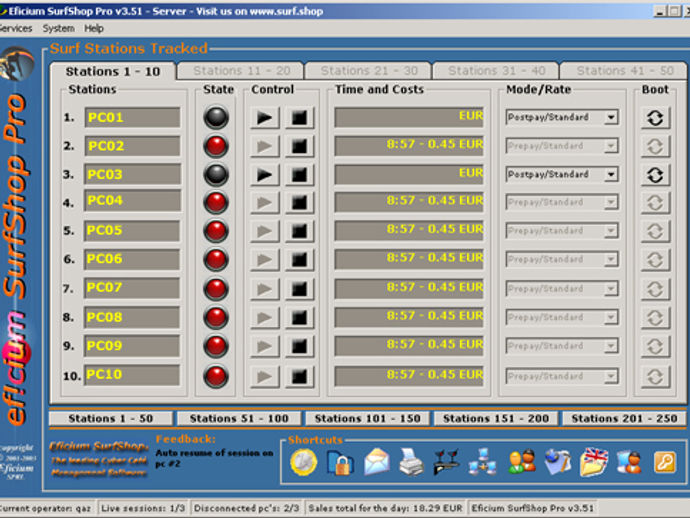Click the printer shortcut icon
Screen dimensions: 690x518
[x=411, y=463]
